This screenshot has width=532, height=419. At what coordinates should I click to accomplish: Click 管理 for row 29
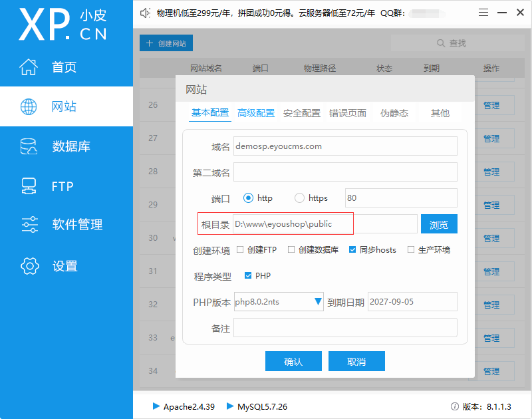pyautogui.click(x=491, y=205)
